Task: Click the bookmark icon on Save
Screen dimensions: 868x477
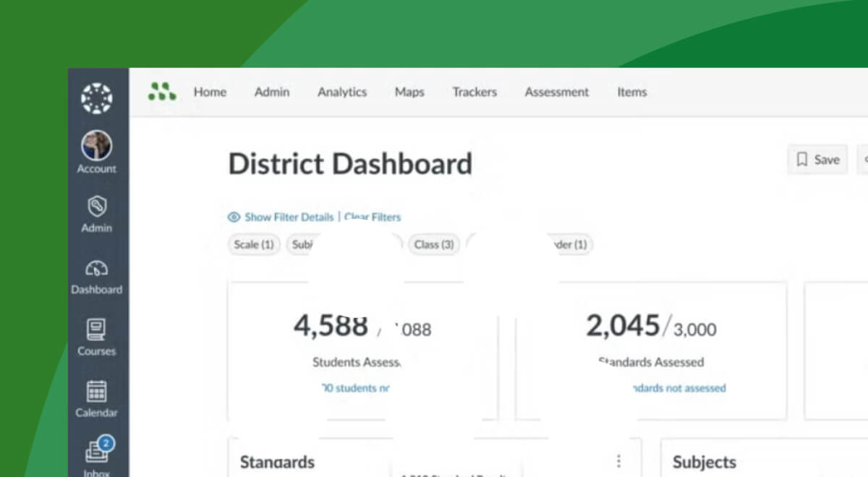Action: click(801, 160)
